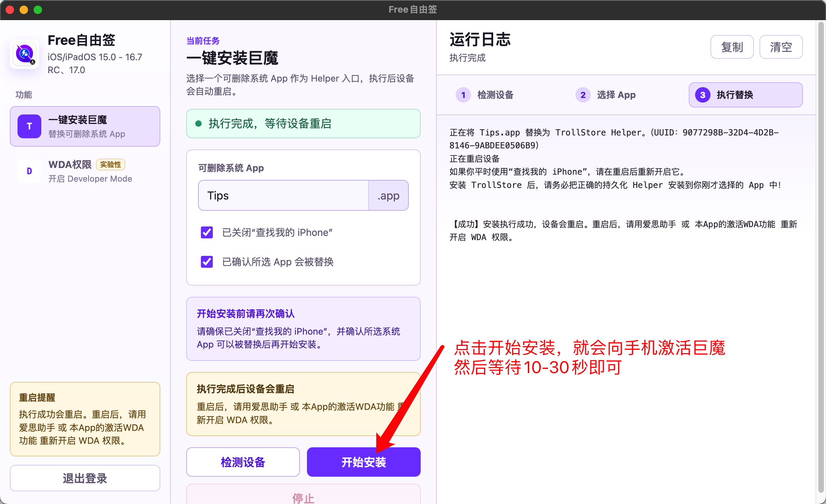Viewport: 826px width, 504px height.
Task: Click the 退出登录 button
Action: pos(85,478)
